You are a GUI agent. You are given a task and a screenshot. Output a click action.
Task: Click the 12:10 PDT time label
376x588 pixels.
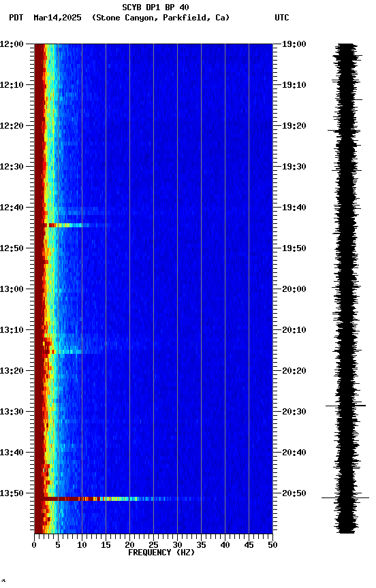click(x=12, y=85)
